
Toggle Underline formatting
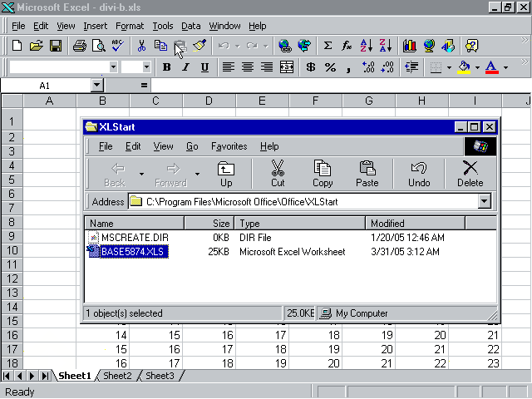(204, 67)
